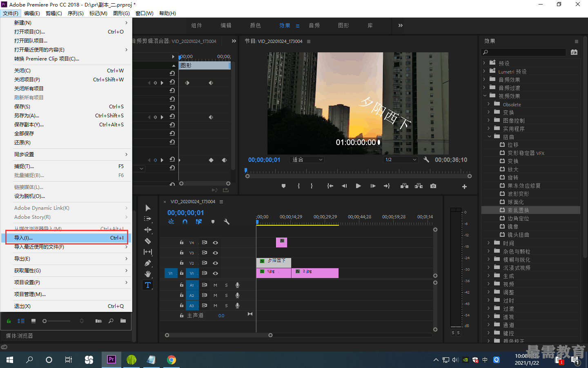This screenshot has height=368, width=588.
Task: Open 导出(E) submenu
Action: click(x=66, y=259)
